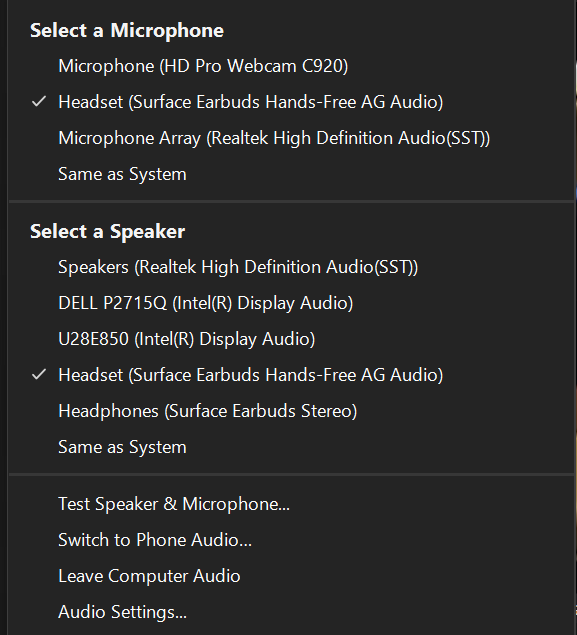Select Headphones (Surface Earbuds Stereo)

tap(290, 411)
